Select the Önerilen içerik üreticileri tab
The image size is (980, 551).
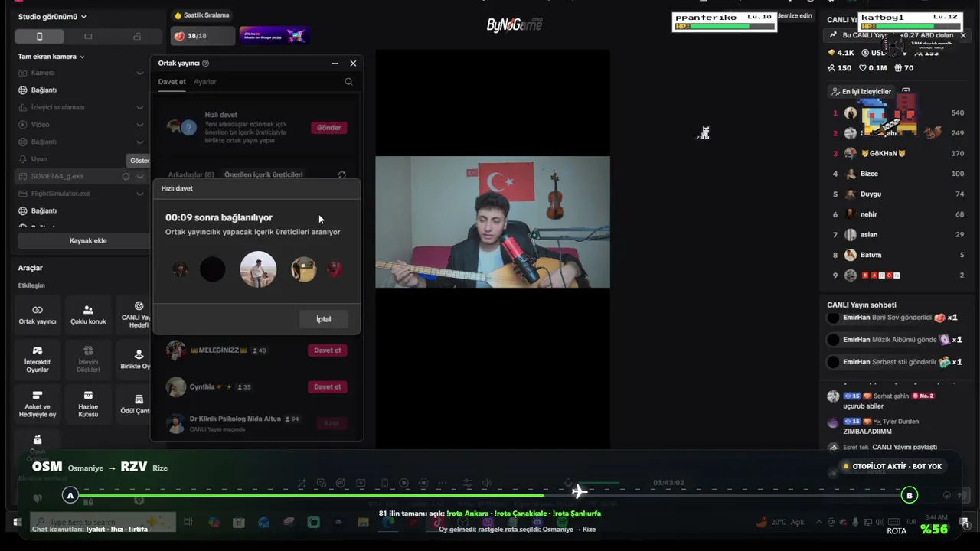263,174
